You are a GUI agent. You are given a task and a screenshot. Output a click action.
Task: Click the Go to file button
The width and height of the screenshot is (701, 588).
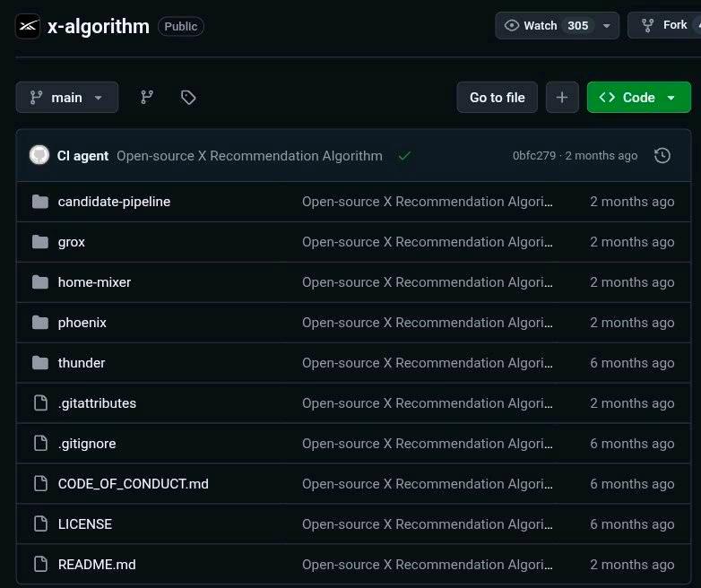tap(498, 97)
